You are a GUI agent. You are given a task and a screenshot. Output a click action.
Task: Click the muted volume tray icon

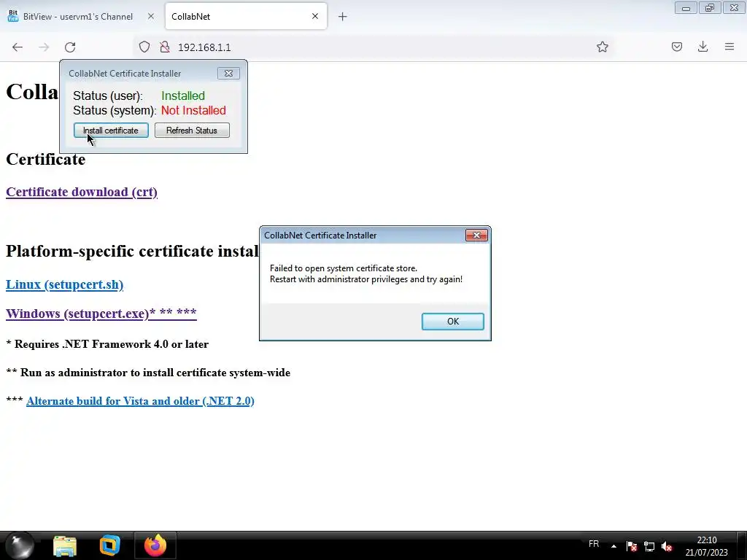[x=667, y=546]
